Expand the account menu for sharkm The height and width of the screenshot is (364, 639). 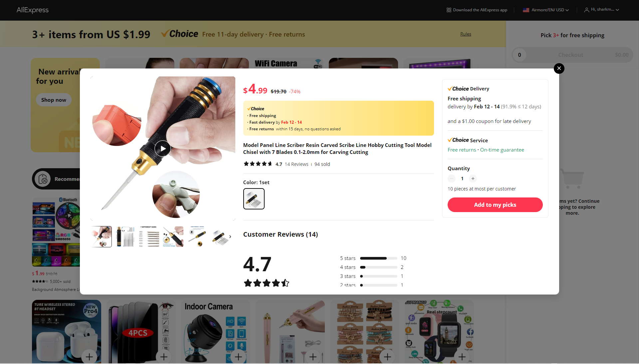click(x=602, y=10)
